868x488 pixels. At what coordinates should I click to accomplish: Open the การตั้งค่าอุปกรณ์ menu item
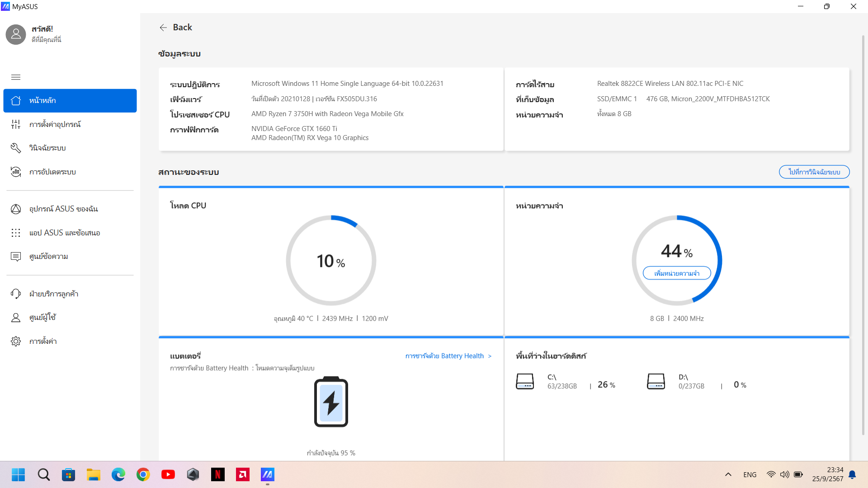click(70, 124)
